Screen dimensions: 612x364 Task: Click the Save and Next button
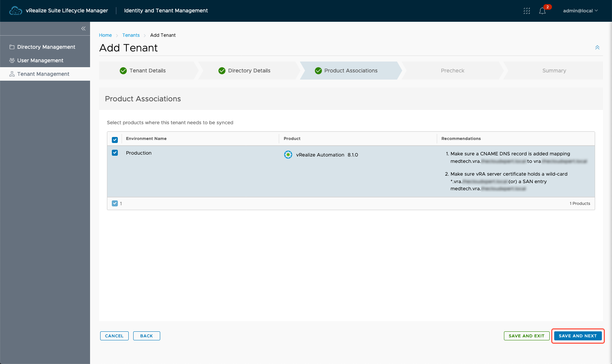pos(577,336)
